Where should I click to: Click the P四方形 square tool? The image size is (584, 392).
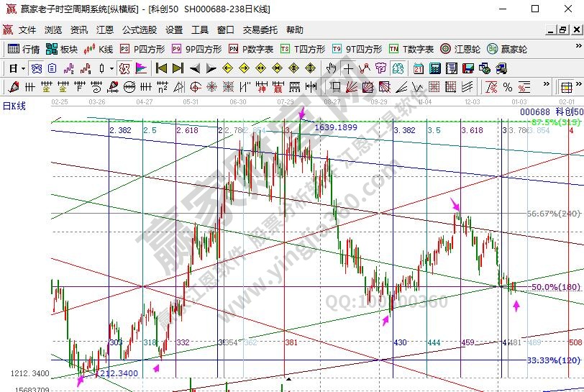pos(142,49)
